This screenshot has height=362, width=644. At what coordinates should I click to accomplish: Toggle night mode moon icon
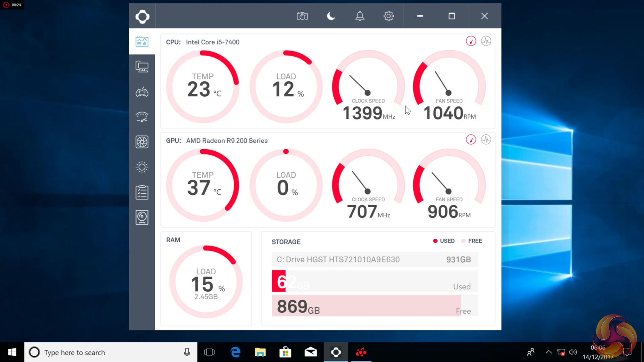[331, 16]
